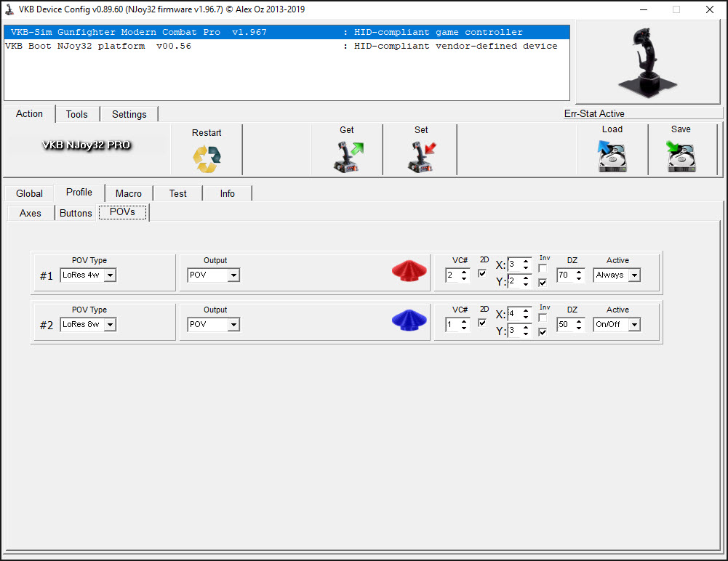Click the Get joystick icon
This screenshot has width=728, height=561.
pos(348,157)
